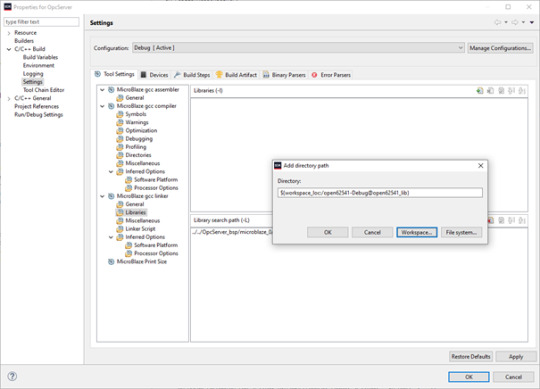Collapse MicroBlaze gcc linker node
Viewport: 540px width, 389px height.
click(x=102, y=196)
